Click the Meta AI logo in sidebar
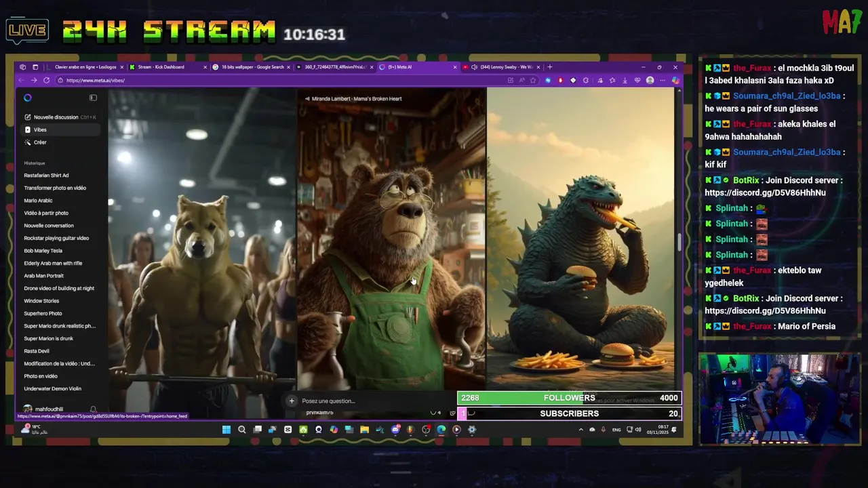 tap(28, 98)
